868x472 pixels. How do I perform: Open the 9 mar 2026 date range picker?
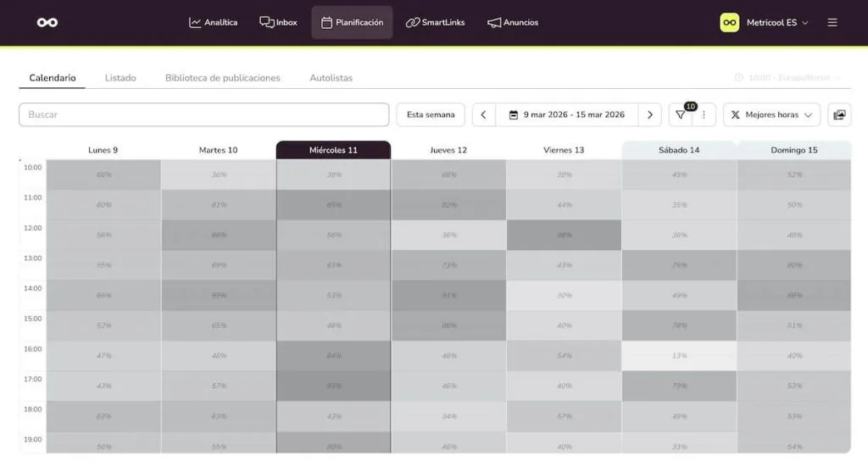[566, 115]
